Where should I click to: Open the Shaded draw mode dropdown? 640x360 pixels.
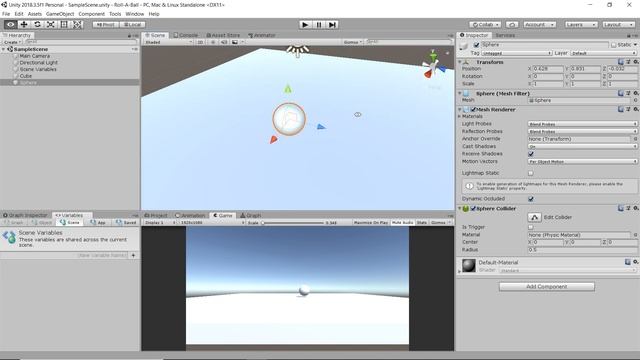168,42
